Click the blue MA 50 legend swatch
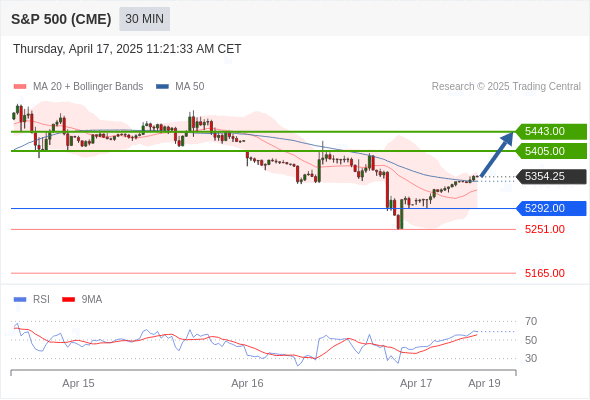 [x=162, y=87]
